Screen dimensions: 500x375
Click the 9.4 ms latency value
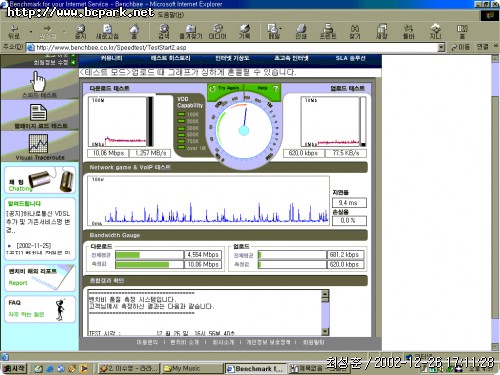click(349, 203)
